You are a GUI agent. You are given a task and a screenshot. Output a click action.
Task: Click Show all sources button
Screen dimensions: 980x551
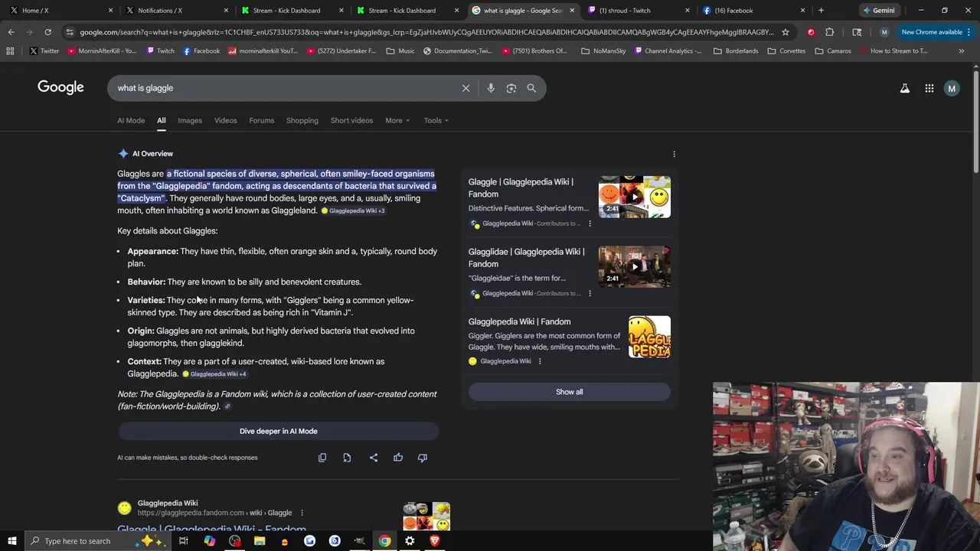(x=569, y=392)
